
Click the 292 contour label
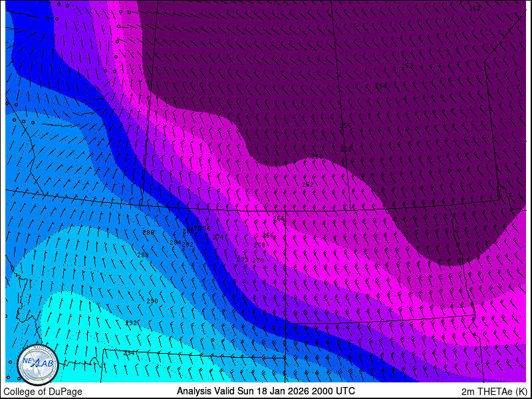click(x=130, y=323)
